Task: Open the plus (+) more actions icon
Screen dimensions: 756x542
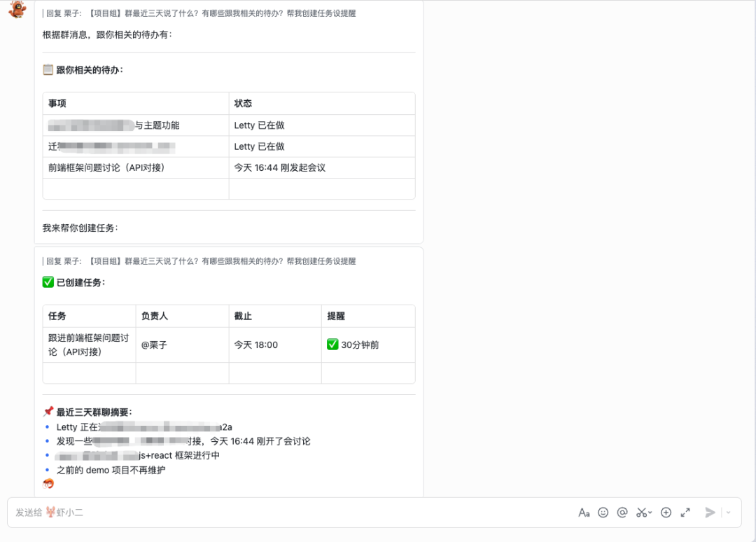Action: coord(666,512)
